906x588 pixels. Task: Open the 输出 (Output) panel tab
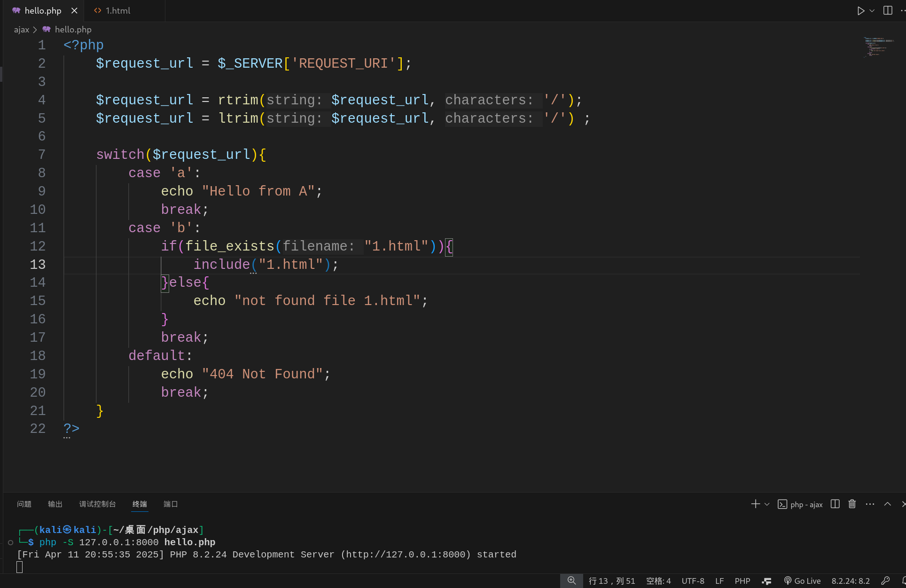[55, 504]
